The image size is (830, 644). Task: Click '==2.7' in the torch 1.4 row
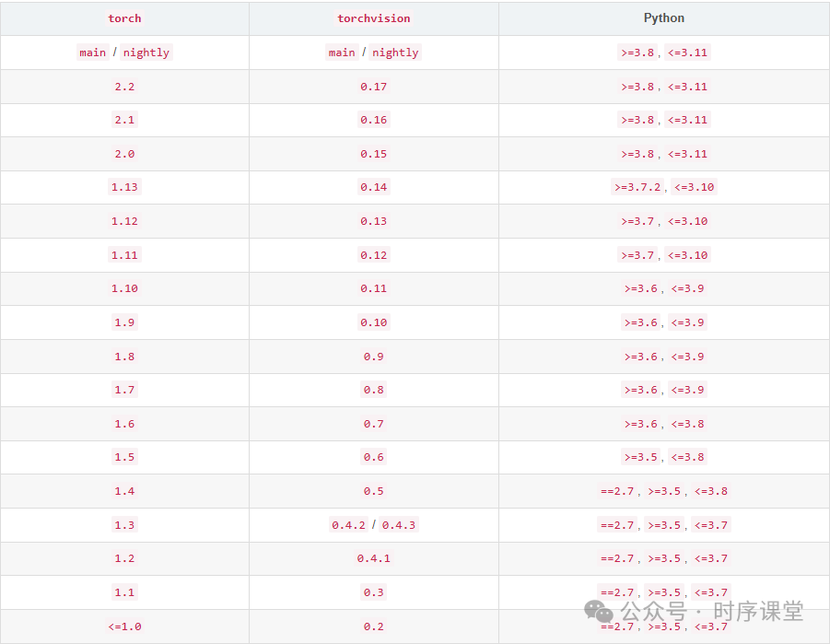pos(617,491)
